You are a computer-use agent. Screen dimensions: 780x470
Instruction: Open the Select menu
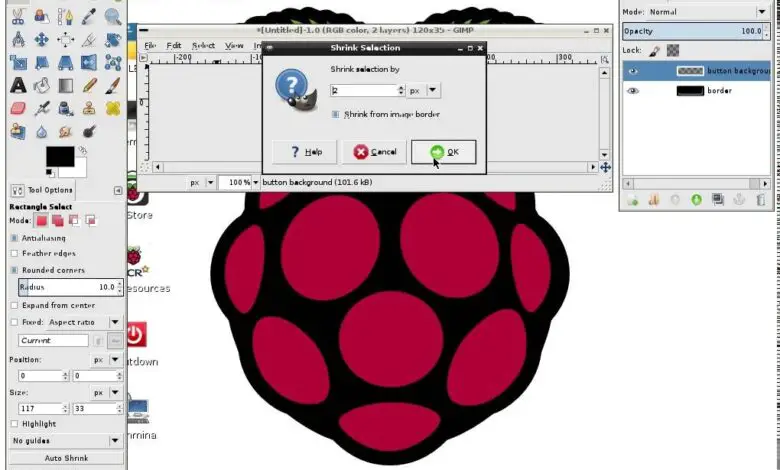(x=203, y=46)
